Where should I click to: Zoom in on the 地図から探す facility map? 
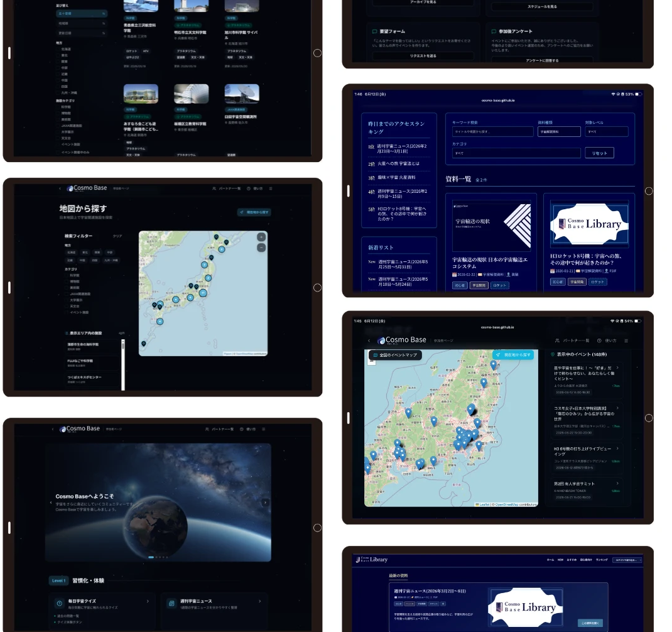pos(261,237)
